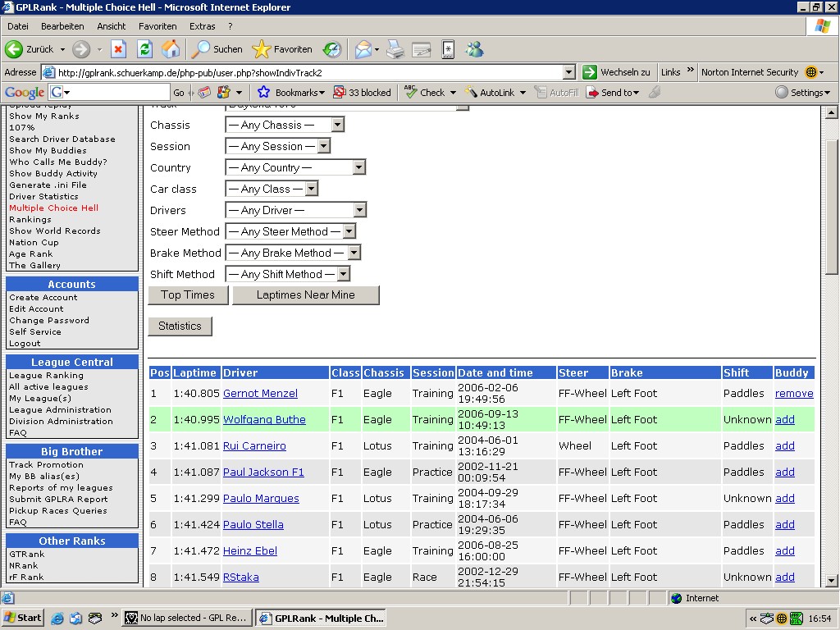Click the Favoriten star icon
Image resolution: width=840 pixels, height=630 pixels.
(261, 49)
